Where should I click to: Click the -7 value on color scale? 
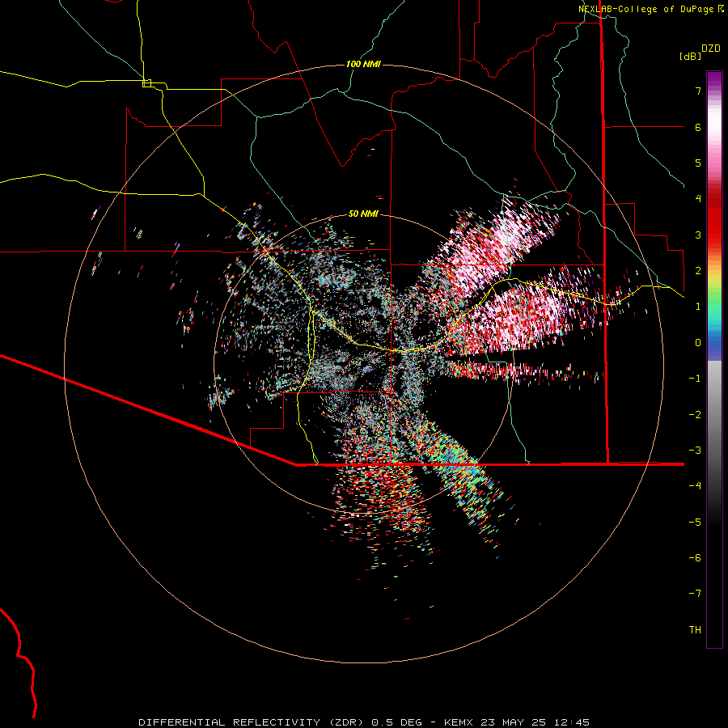(x=695, y=594)
